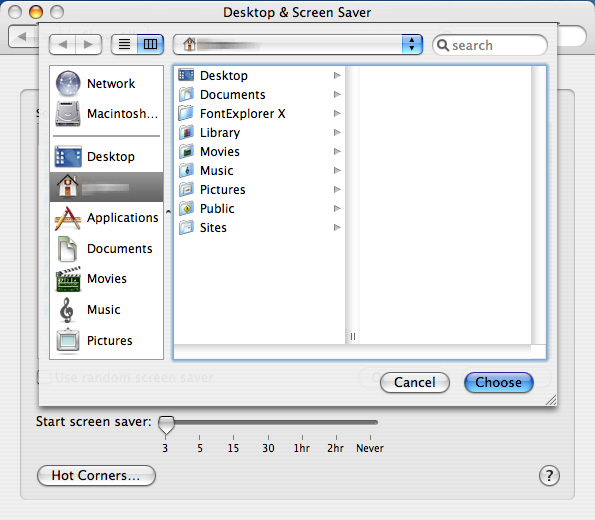
Task: Click the orange minimize window button
Action: pos(36,12)
